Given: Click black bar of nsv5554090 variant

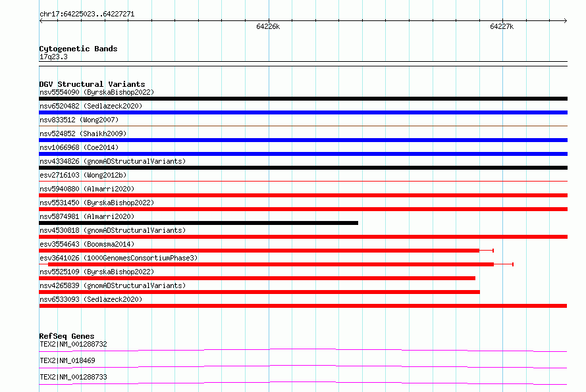Looking at the screenshot, I should (x=303, y=99).
